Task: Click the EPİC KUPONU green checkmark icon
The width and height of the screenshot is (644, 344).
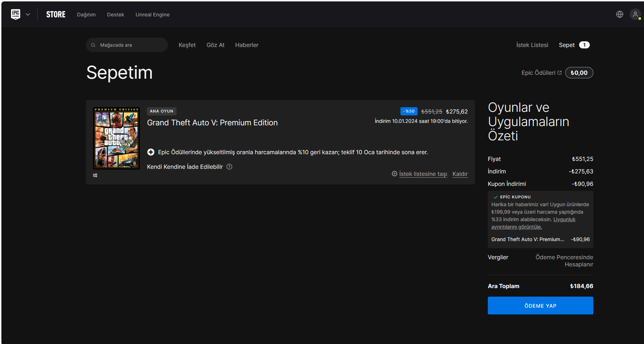Action: 496,197
